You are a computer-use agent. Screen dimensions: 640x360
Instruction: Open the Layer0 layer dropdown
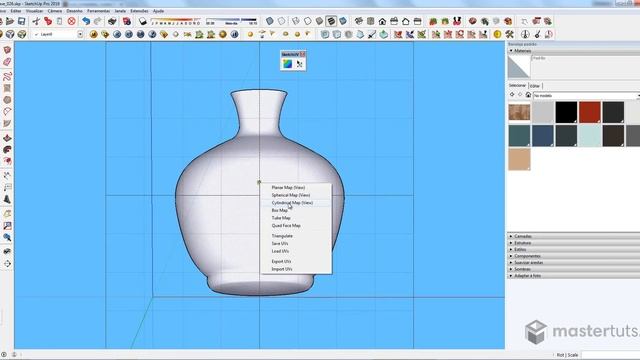coord(80,34)
